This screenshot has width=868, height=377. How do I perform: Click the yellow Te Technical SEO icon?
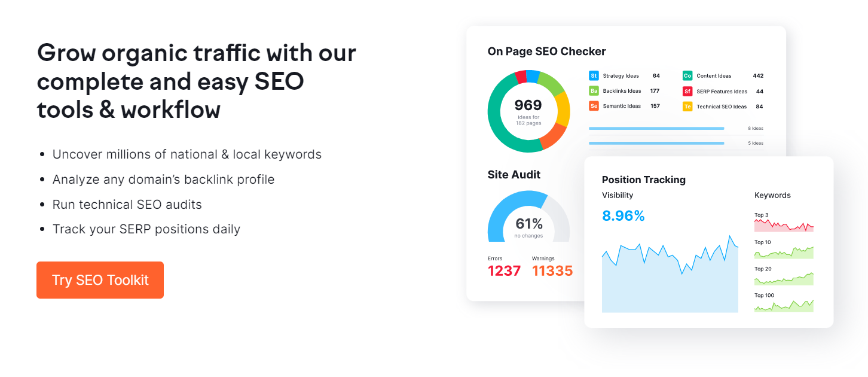click(687, 107)
